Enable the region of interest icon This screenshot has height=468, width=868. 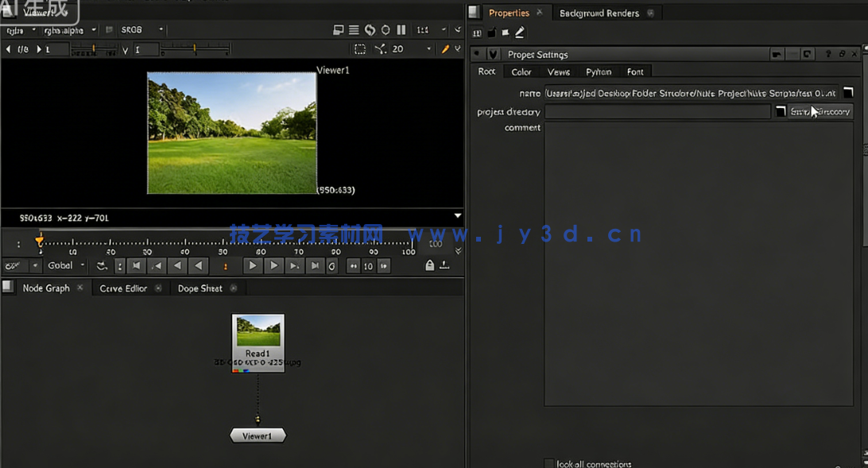coord(360,49)
